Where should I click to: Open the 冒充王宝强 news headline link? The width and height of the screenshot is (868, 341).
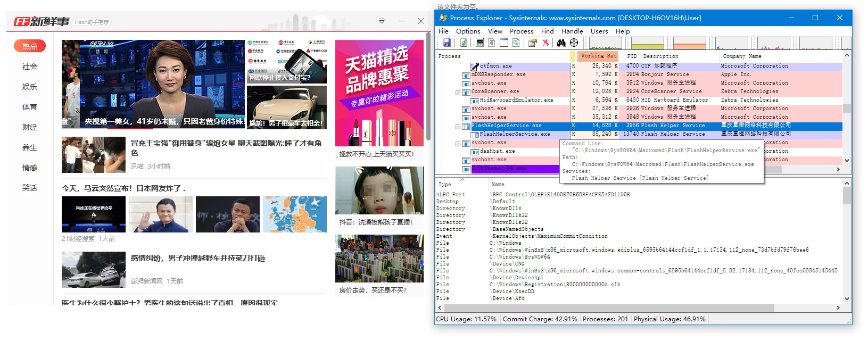point(226,147)
